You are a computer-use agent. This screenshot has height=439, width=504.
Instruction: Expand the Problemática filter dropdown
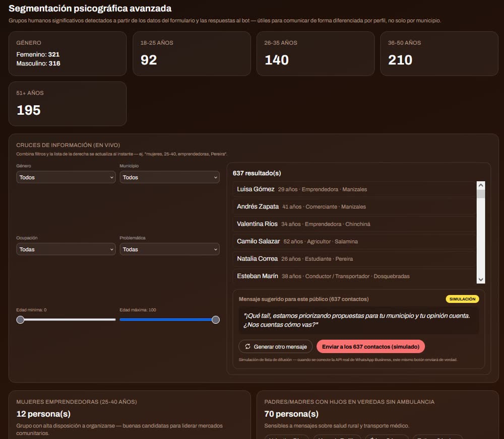169,249
